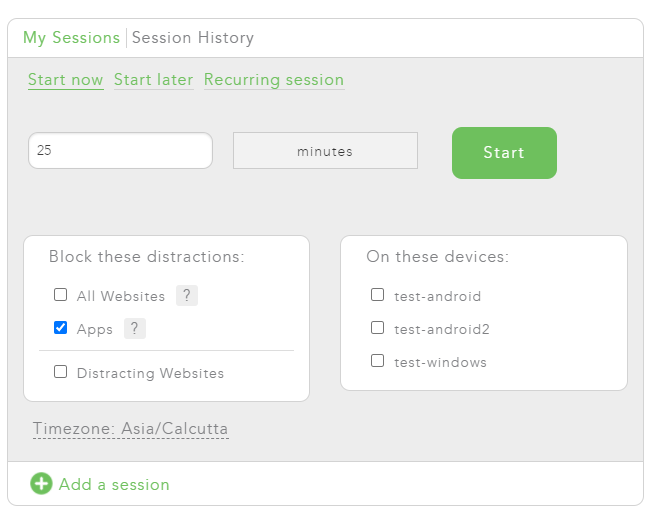
Task: Choose the Recurring session option
Action: [274, 79]
